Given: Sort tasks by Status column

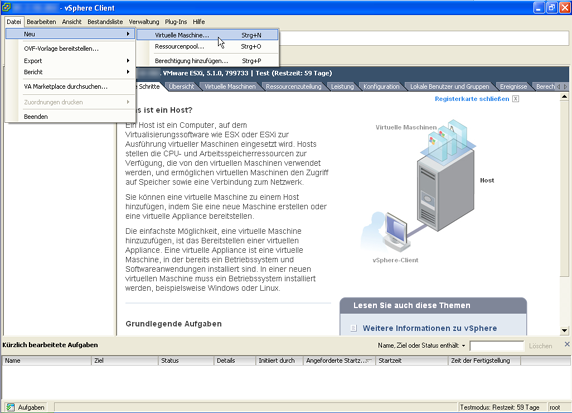Looking at the screenshot, I should click(x=186, y=360).
